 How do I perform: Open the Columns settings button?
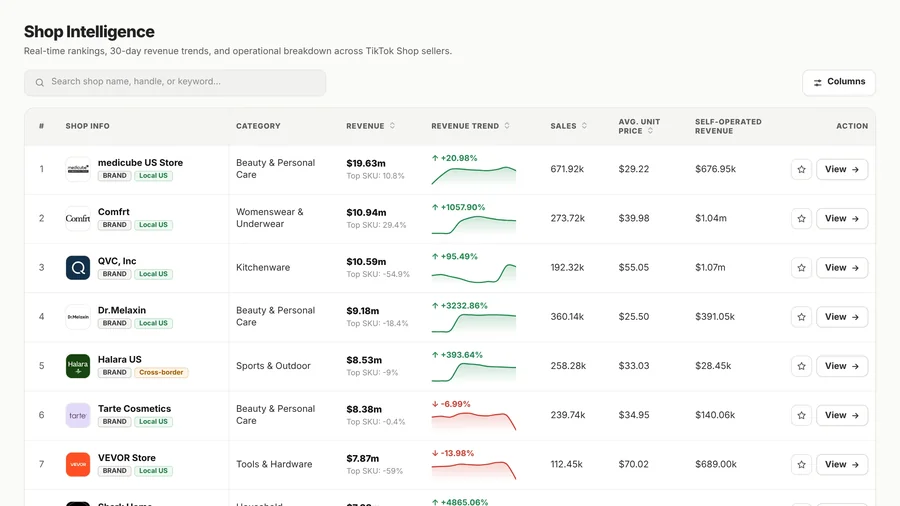click(x=839, y=83)
